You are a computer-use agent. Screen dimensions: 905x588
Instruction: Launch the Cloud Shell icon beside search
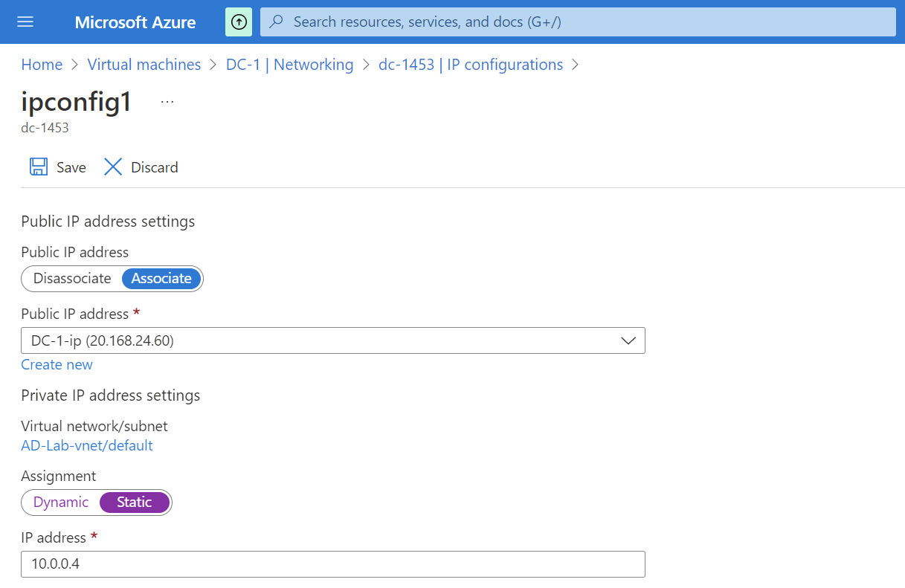[238, 22]
